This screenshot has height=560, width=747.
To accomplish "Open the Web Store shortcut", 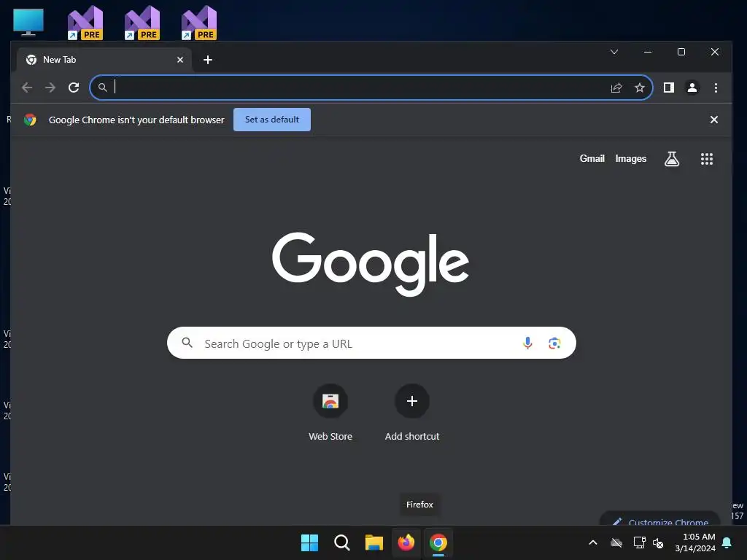I will click(x=330, y=413).
